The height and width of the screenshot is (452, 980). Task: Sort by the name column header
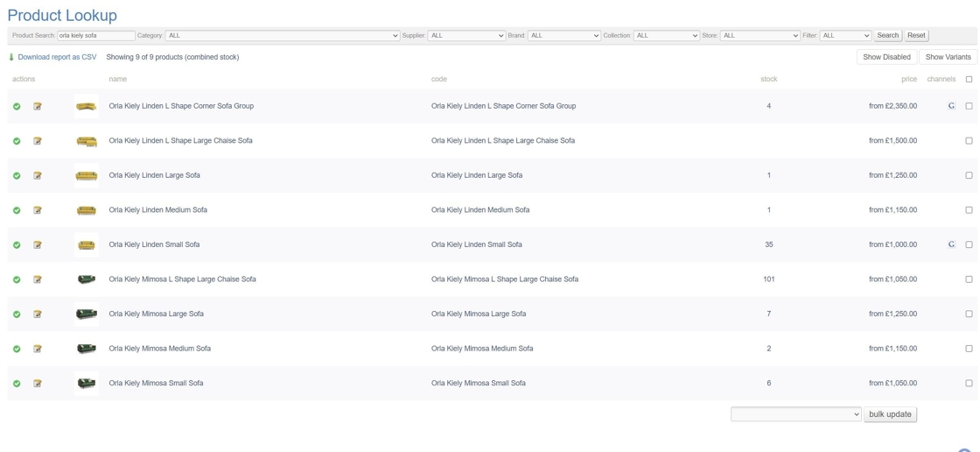(x=117, y=80)
